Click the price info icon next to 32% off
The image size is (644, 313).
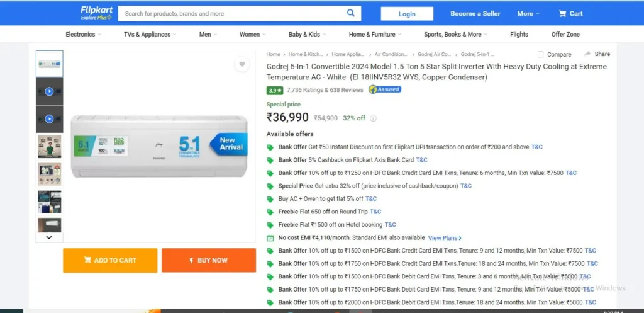(373, 118)
